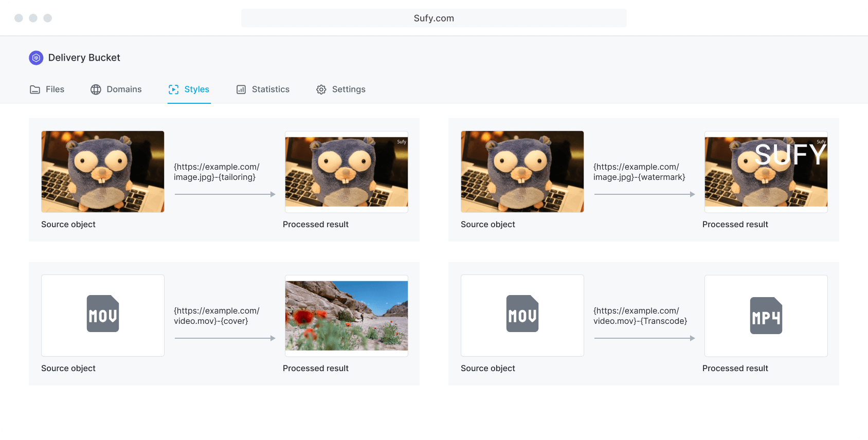
Task: Open the Settings tab
Action: (x=341, y=89)
